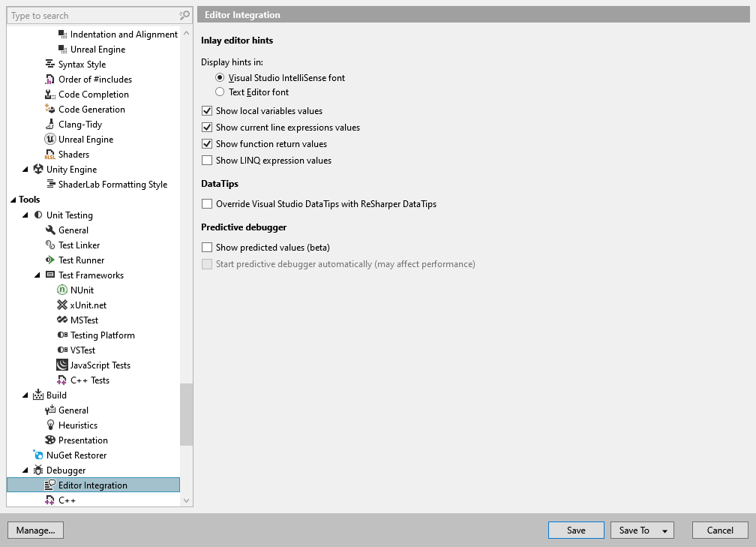Screen dimensions: 756x547
Task: Click the Unreal Engine icon
Action: pos(51,139)
